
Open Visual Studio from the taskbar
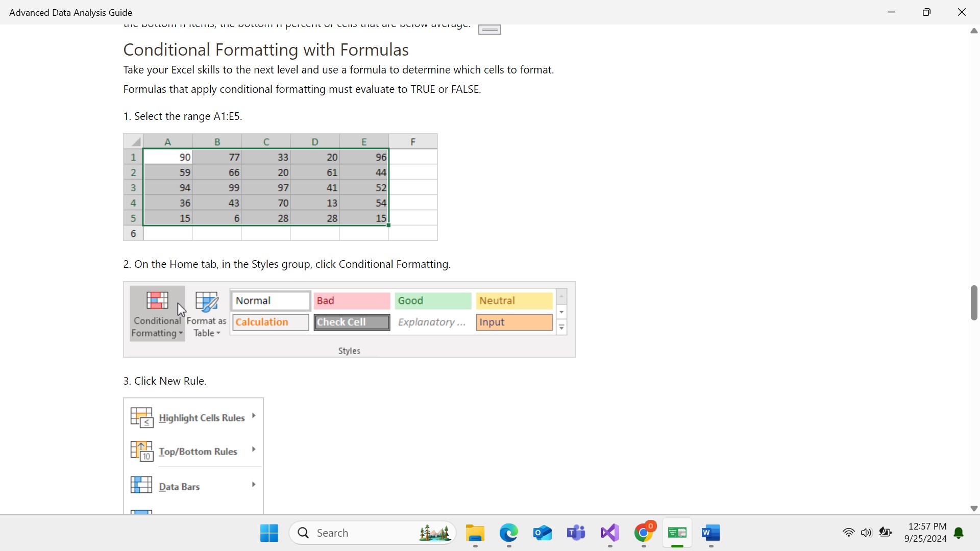pyautogui.click(x=610, y=533)
